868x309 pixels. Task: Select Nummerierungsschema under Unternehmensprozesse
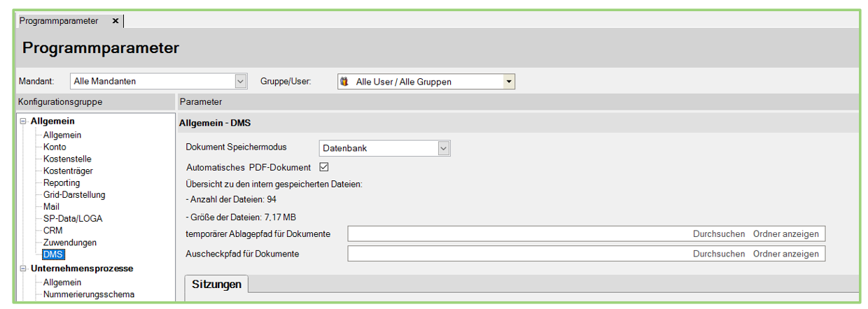[x=88, y=294]
